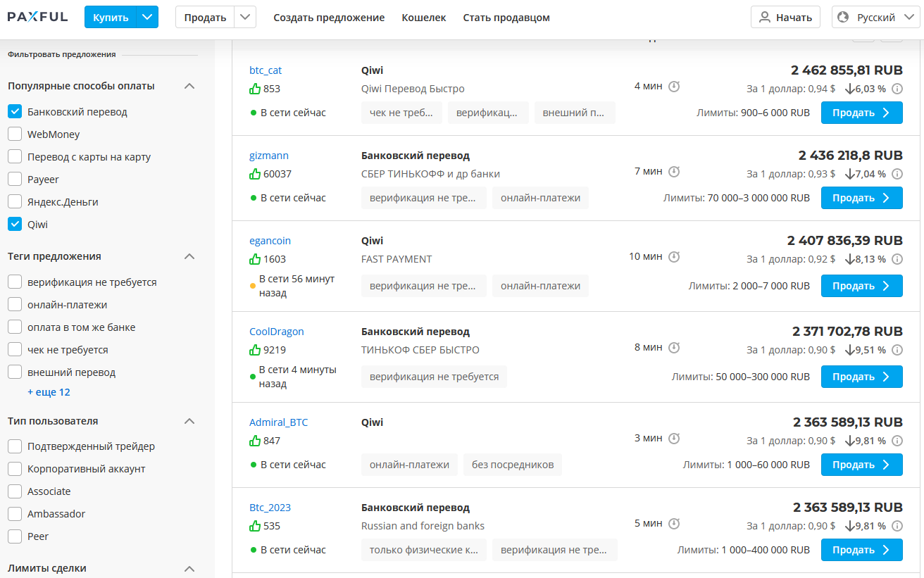The height and width of the screenshot is (578, 924).
Task: Open the Русский language selector
Action: pyautogui.click(x=876, y=18)
